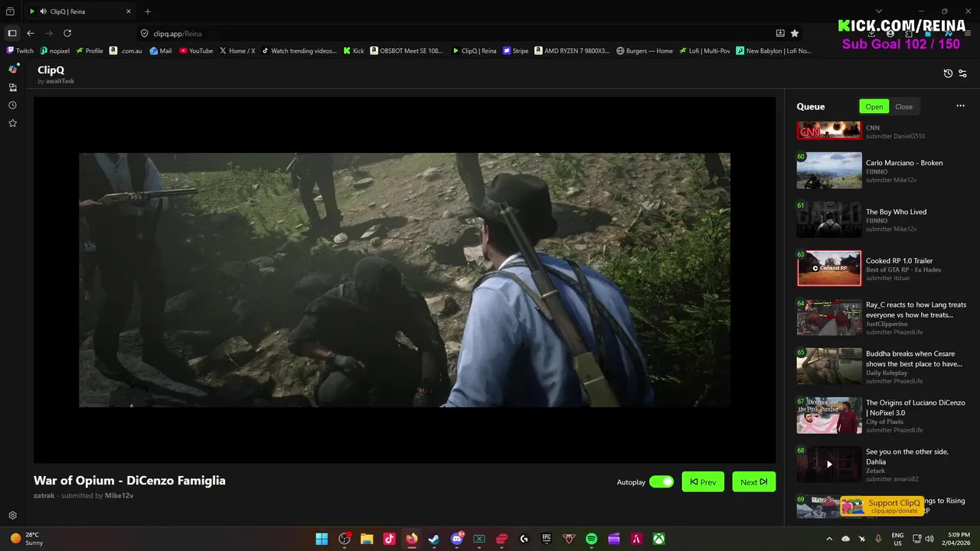Go back one page in browser
Screen dimensions: 980x551
(31, 33)
